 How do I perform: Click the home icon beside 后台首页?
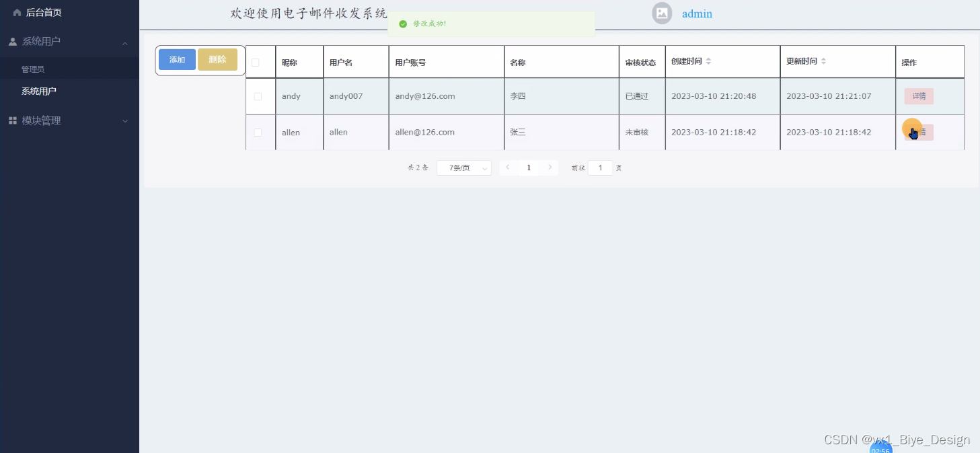point(17,13)
